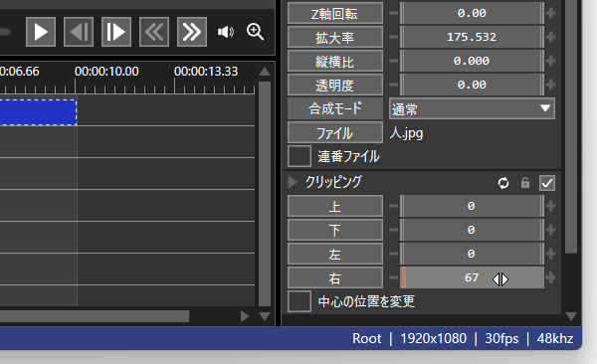This screenshot has width=597, height=364.
Task: Click the Z軸回転 value slider 0.00
Action: point(472,13)
